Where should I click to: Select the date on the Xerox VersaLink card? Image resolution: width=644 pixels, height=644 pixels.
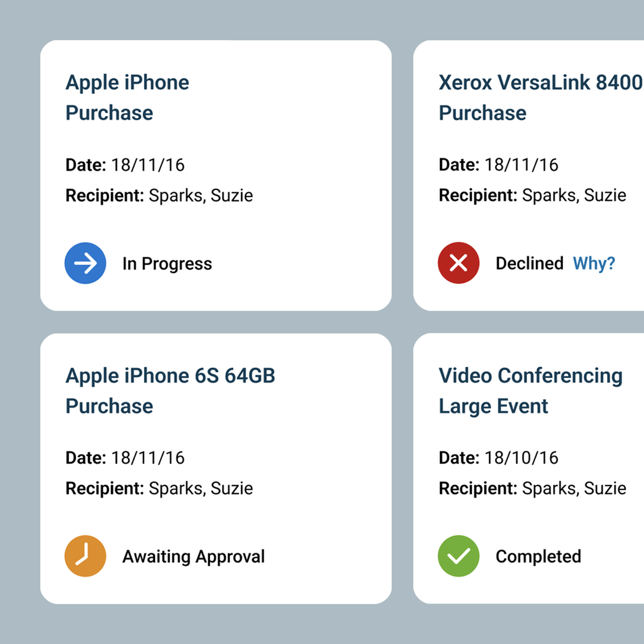click(521, 165)
